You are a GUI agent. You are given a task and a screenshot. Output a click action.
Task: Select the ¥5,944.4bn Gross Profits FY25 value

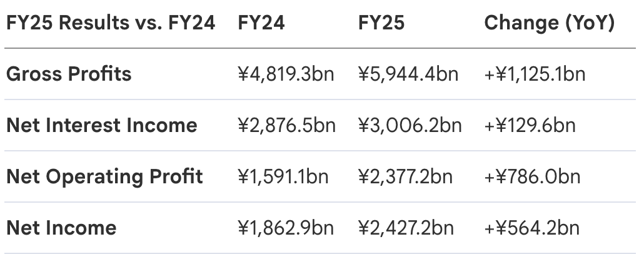[408, 74]
